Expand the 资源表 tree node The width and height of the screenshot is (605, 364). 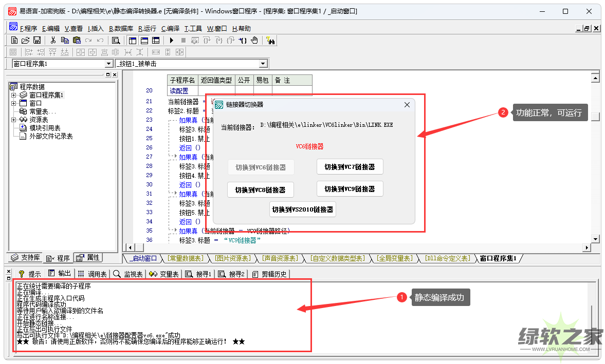point(13,120)
